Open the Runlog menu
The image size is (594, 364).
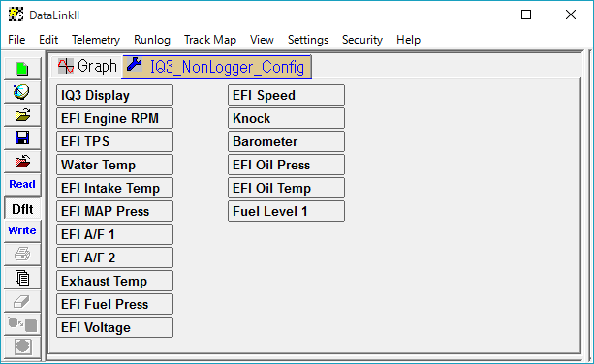point(152,40)
